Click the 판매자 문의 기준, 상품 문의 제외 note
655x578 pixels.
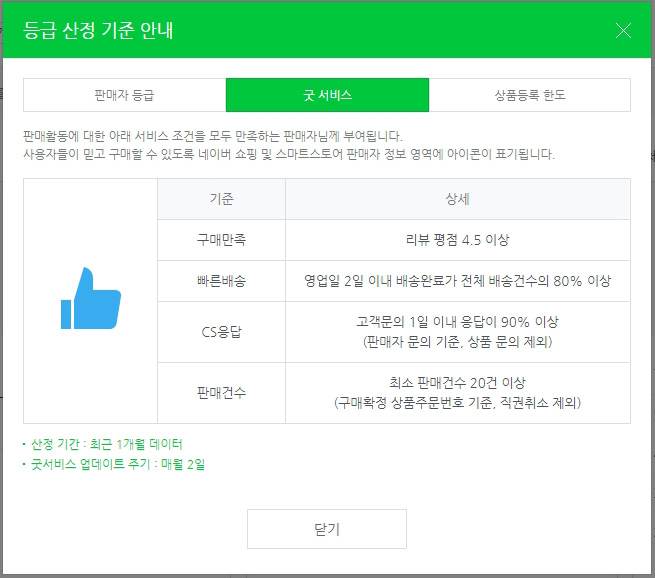[457, 342]
